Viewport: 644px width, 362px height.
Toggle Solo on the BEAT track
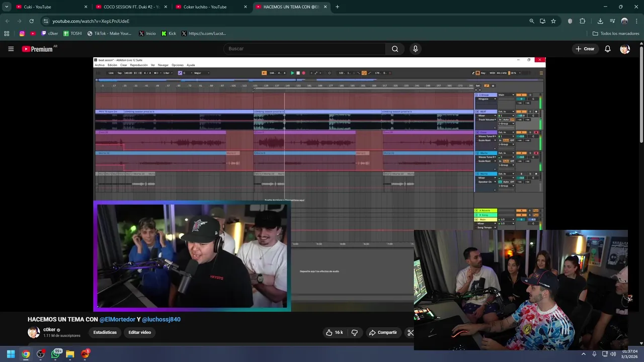(530, 112)
